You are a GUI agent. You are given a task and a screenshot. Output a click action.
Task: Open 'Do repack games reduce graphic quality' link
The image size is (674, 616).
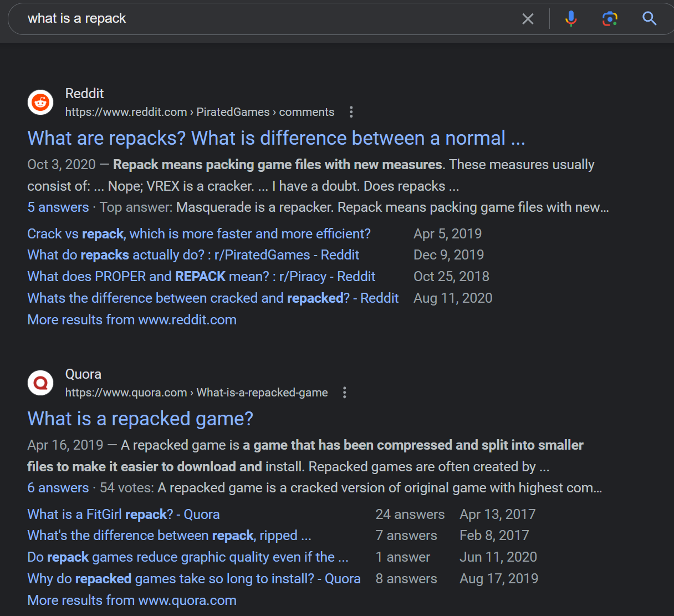tap(187, 557)
